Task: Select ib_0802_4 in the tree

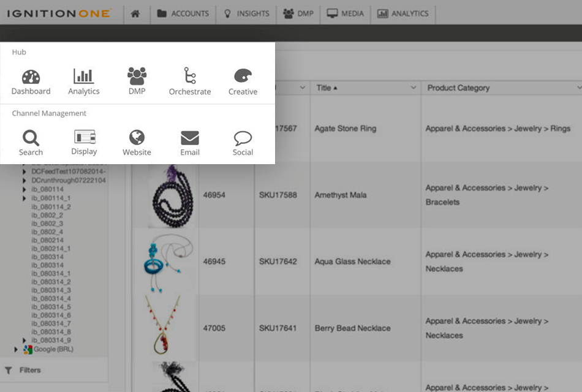Action: click(x=47, y=232)
